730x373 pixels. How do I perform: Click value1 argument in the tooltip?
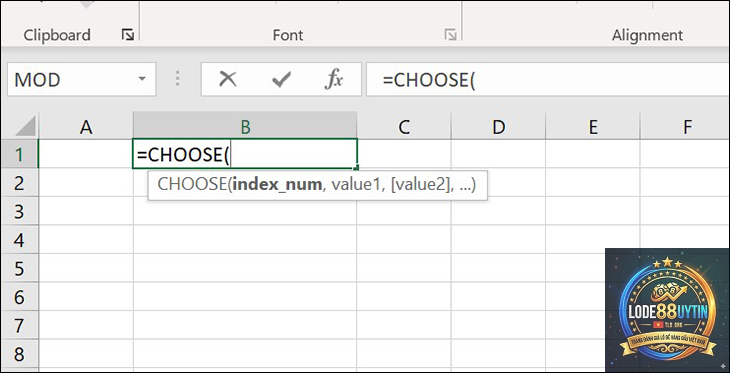356,184
